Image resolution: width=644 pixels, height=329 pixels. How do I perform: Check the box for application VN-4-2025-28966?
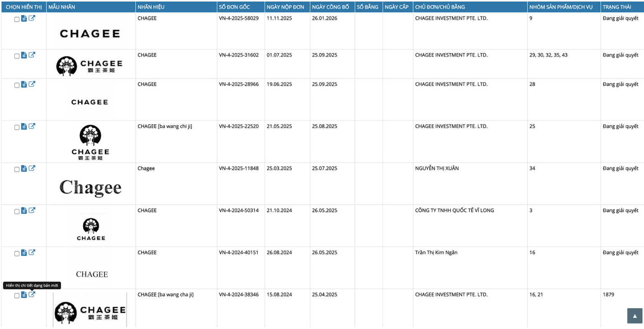(x=17, y=85)
